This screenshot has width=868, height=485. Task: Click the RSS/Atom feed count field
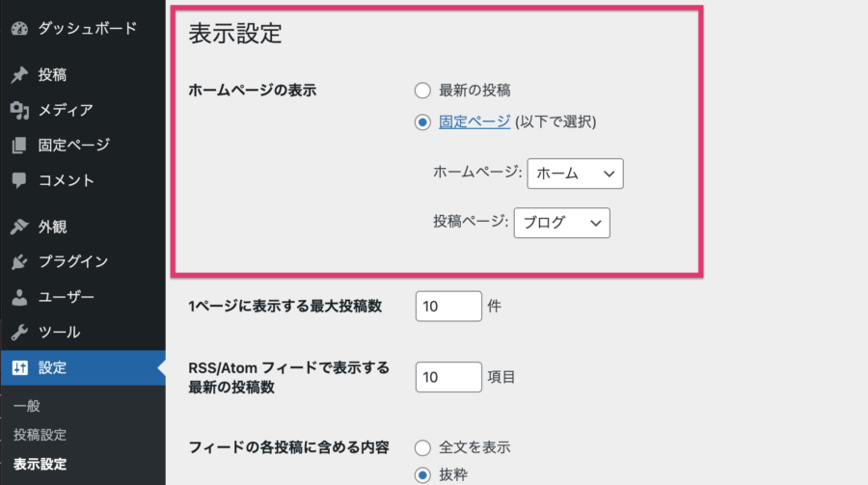(x=448, y=377)
